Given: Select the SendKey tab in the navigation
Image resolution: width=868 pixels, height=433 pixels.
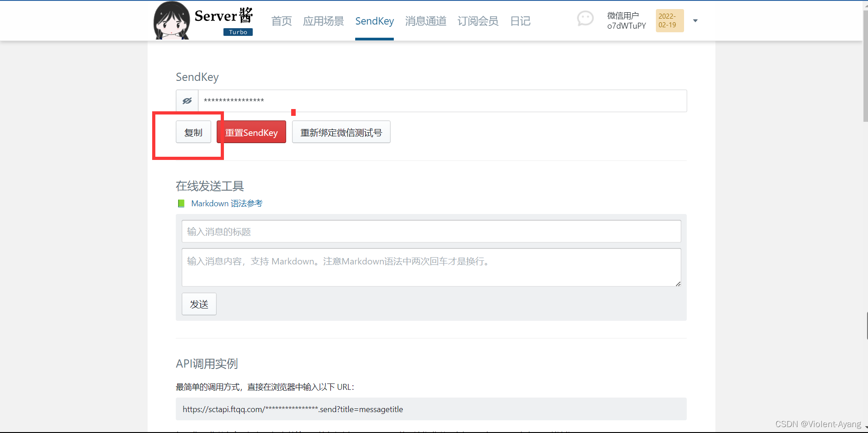Looking at the screenshot, I should 374,21.
